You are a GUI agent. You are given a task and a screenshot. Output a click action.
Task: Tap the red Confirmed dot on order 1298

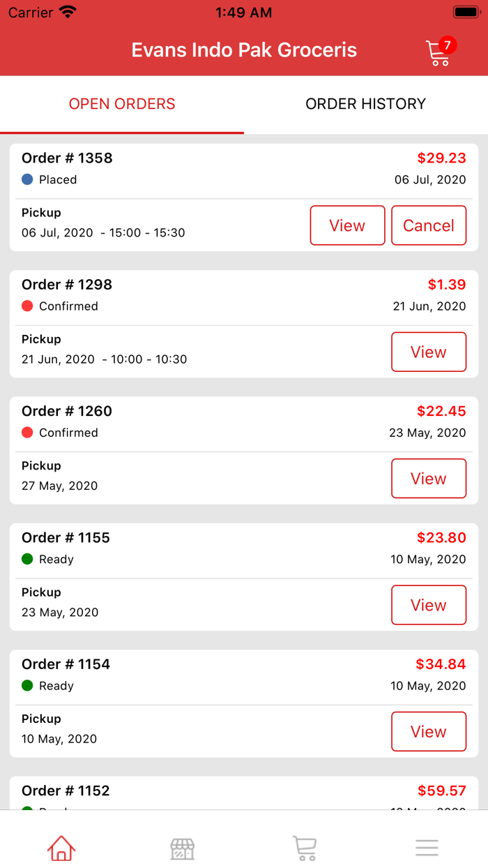[x=27, y=306]
